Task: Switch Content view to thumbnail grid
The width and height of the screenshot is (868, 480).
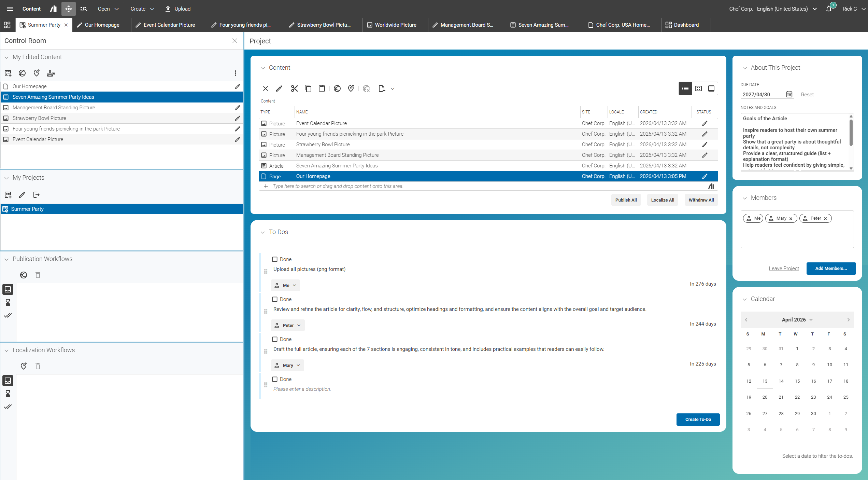Action: click(x=698, y=89)
